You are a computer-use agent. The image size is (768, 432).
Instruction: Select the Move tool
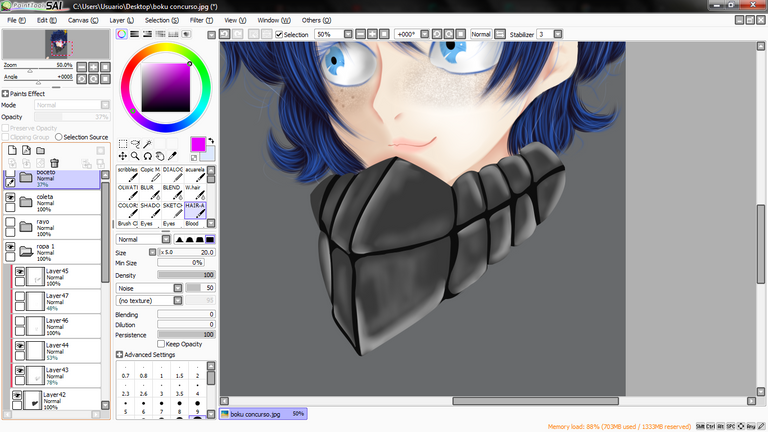[122, 156]
